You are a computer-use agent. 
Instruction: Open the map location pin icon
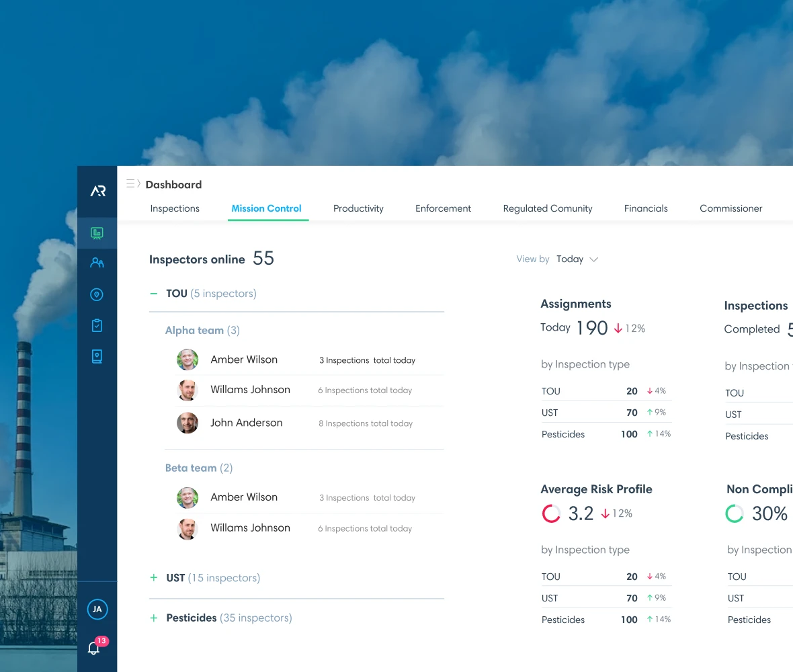(97, 295)
